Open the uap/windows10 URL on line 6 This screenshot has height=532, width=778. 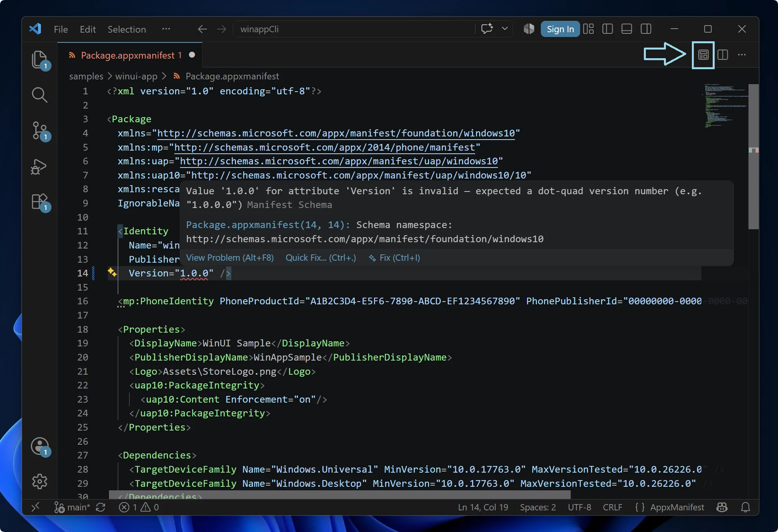pos(339,161)
